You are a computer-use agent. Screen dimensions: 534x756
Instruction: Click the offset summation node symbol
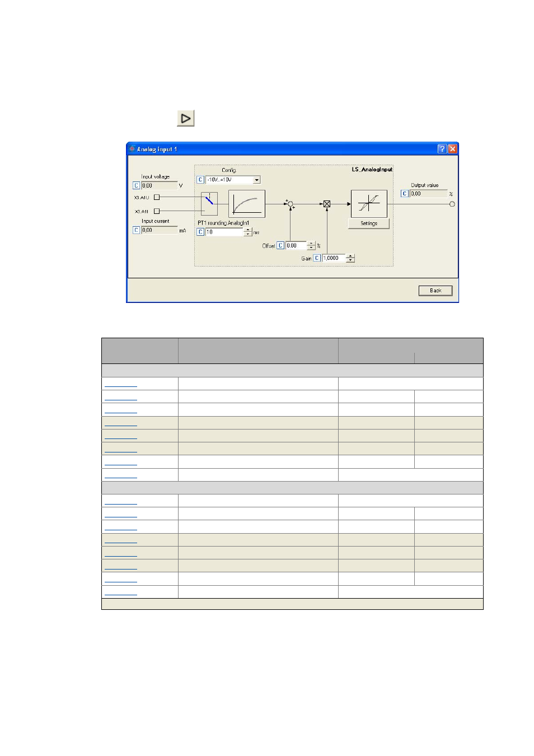click(x=290, y=204)
